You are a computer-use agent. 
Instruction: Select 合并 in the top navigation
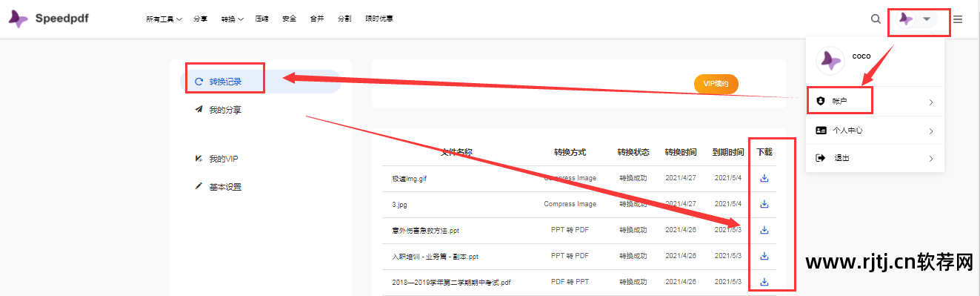point(316,19)
